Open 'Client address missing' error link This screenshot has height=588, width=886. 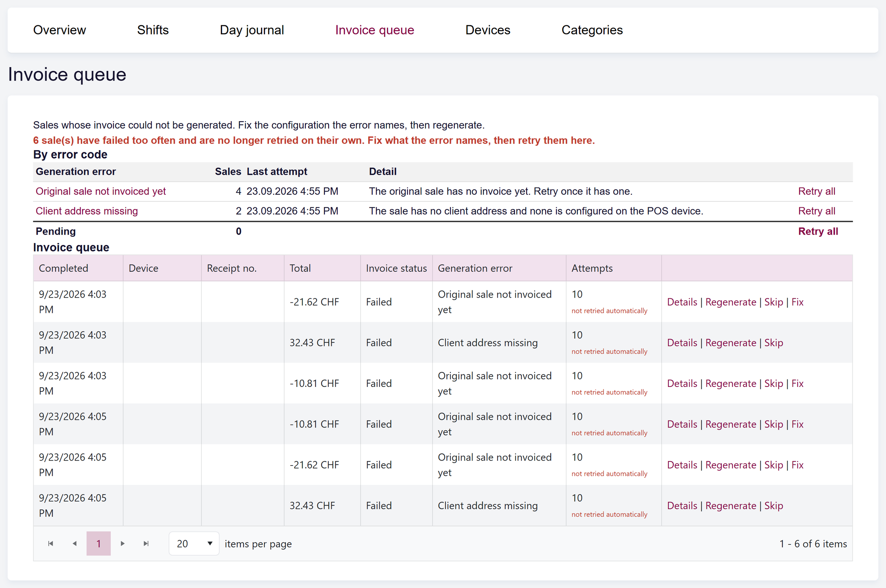pos(87,211)
